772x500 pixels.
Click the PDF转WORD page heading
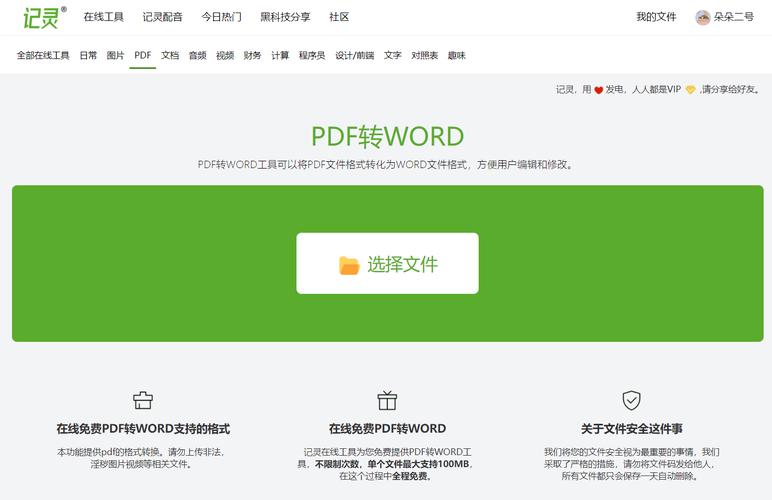(x=387, y=136)
